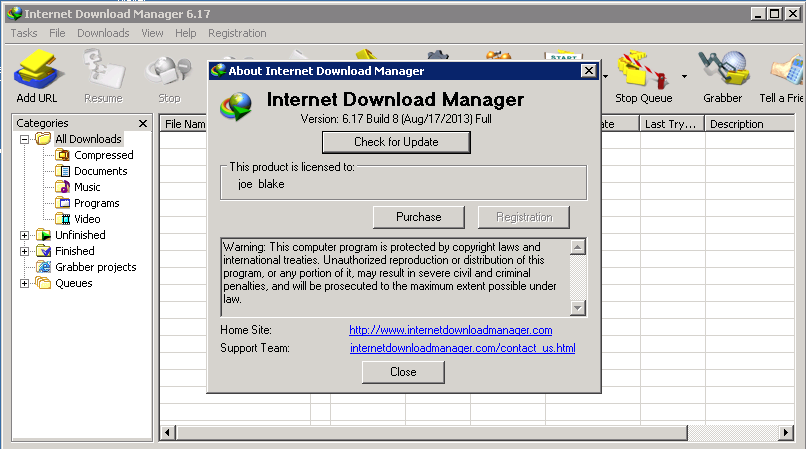This screenshot has height=449, width=806.
Task: Click the disabled Registration button
Action: pyautogui.click(x=524, y=217)
